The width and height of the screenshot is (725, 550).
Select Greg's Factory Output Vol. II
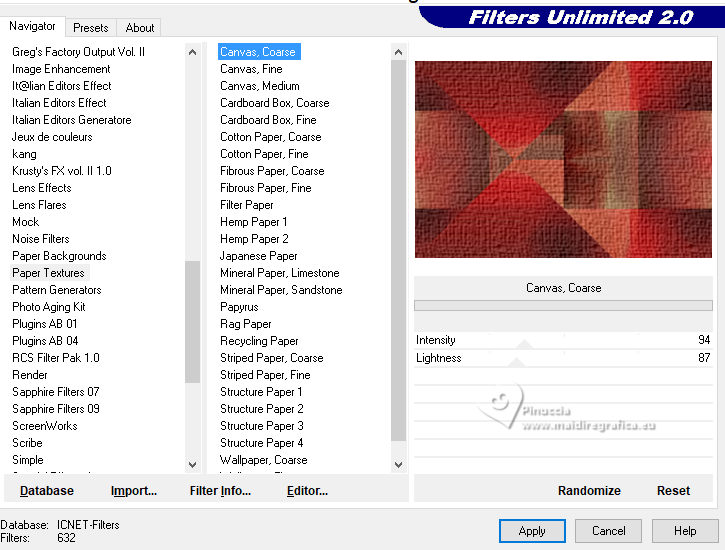[x=78, y=52]
